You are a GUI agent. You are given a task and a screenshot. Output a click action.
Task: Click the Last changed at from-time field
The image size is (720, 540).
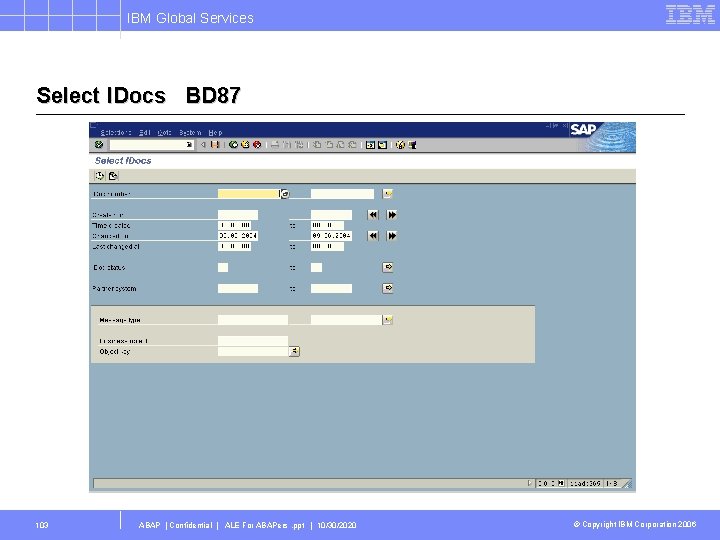(234, 246)
